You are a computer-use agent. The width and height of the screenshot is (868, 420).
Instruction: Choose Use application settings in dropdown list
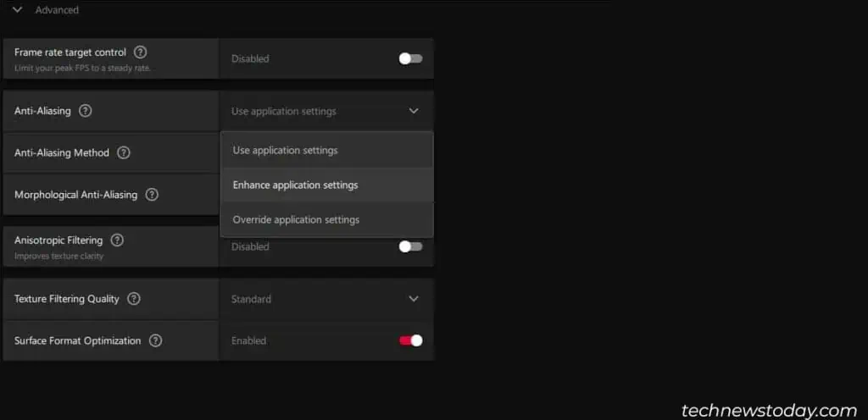click(x=326, y=151)
